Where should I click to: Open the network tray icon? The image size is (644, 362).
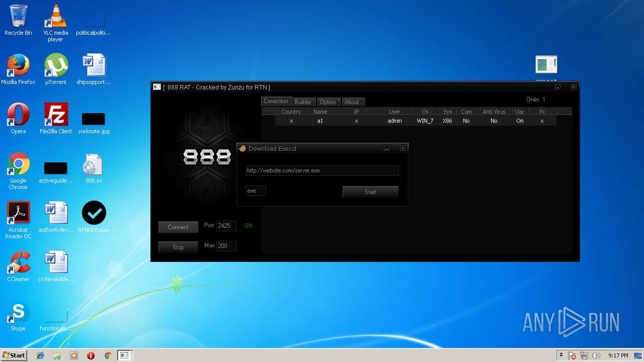point(584,355)
